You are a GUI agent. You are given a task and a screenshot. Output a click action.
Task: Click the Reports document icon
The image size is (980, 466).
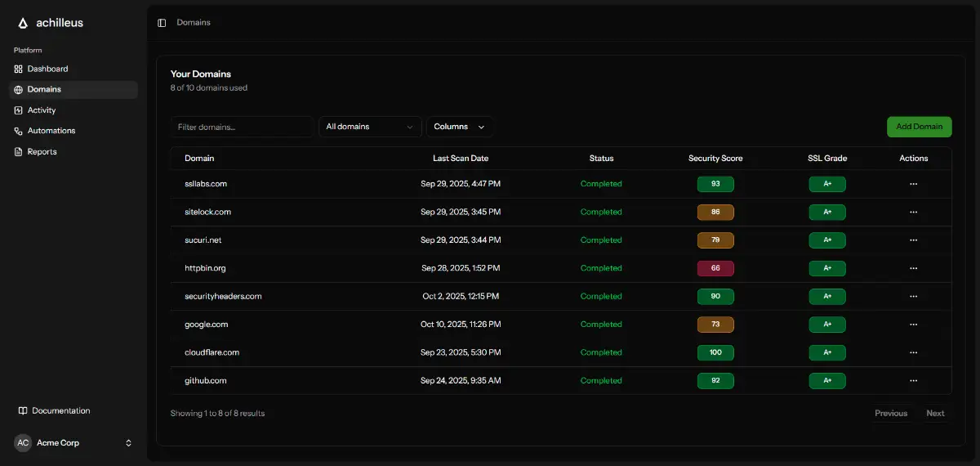tap(19, 152)
